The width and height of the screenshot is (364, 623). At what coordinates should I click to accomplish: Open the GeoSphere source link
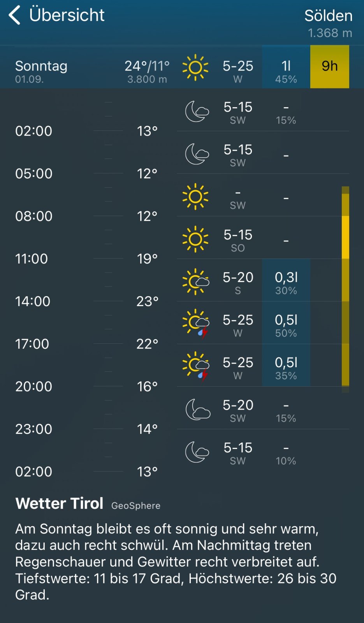pyautogui.click(x=135, y=505)
